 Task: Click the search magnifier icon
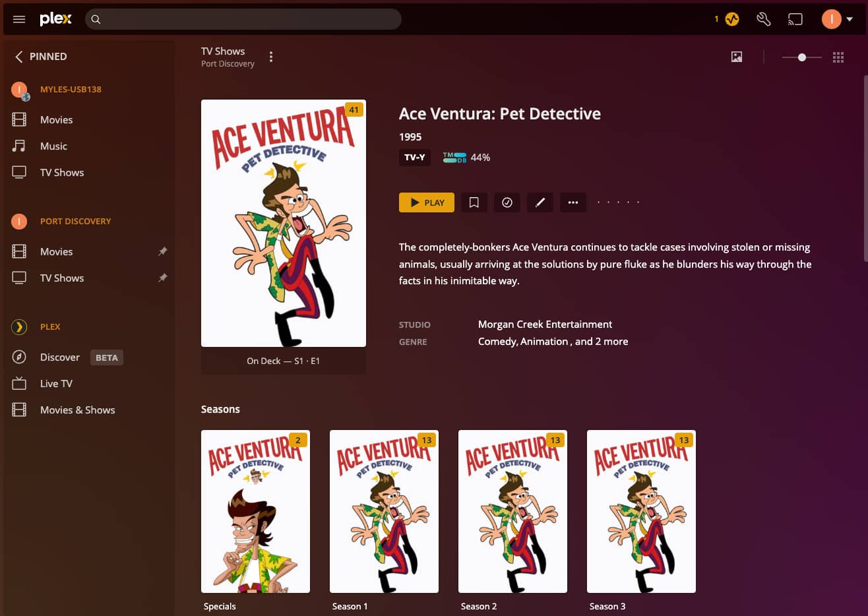[x=96, y=19]
